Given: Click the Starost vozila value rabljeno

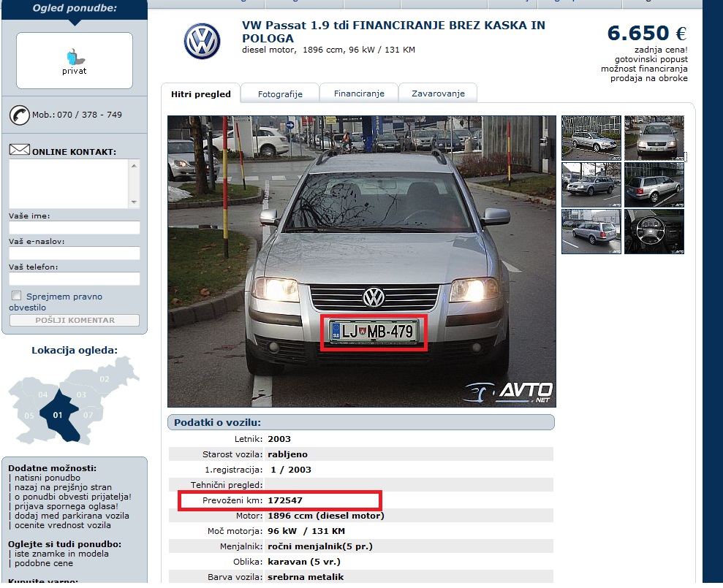Looking at the screenshot, I should pyautogui.click(x=287, y=454).
